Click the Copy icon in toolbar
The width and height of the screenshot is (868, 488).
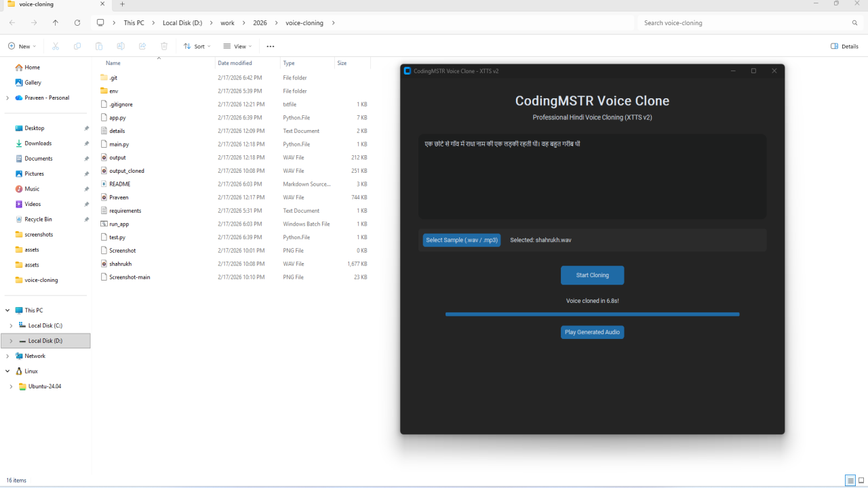[77, 46]
